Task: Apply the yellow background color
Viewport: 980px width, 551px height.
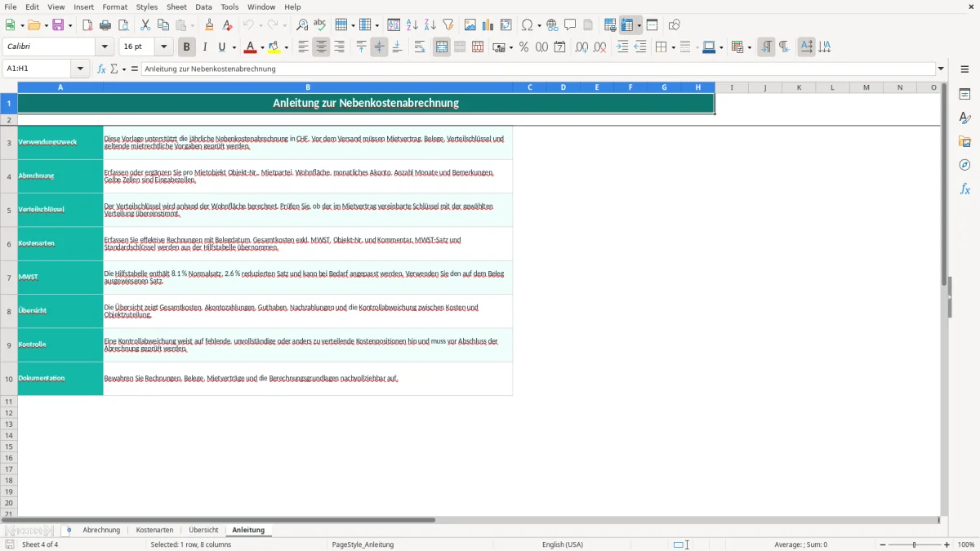Action: click(275, 47)
